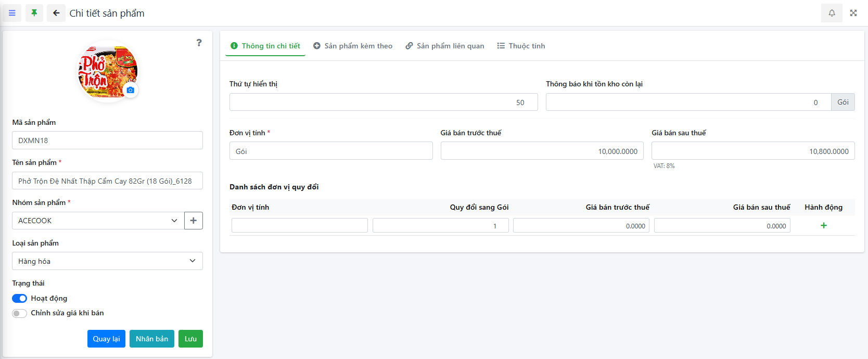The height and width of the screenshot is (359, 868).
Task: Click the camera icon on product image
Action: tap(130, 90)
